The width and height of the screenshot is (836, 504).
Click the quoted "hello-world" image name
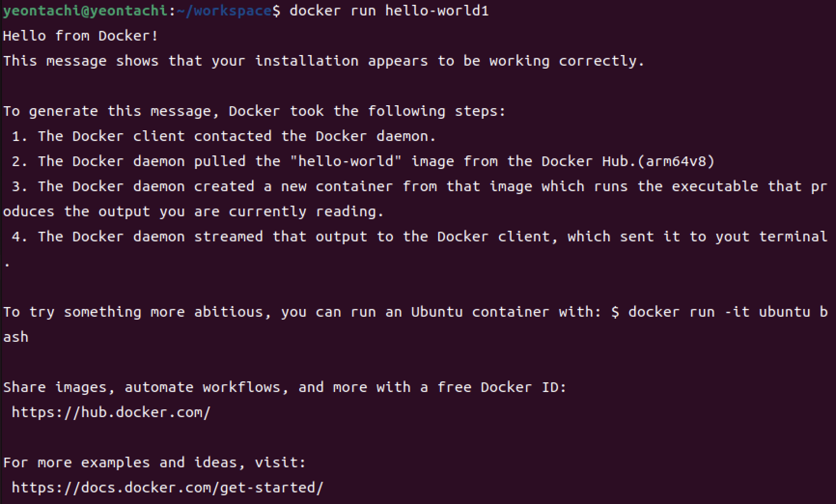pyautogui.click(x=346, y=161)
